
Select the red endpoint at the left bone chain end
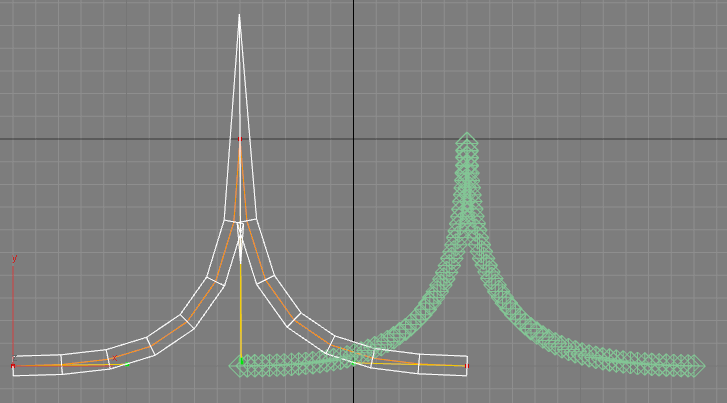[x=14, y=366]
